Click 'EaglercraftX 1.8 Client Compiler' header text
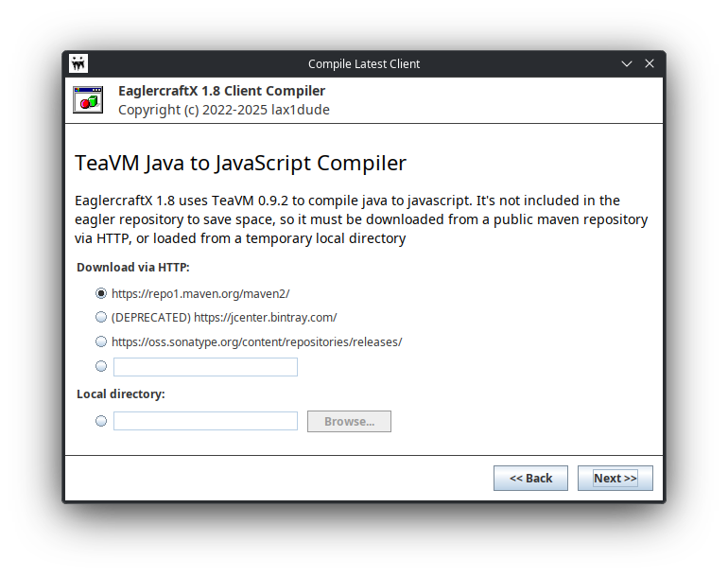Image resolution: width=728 pixels, height=577 pixels. point(221,91)
